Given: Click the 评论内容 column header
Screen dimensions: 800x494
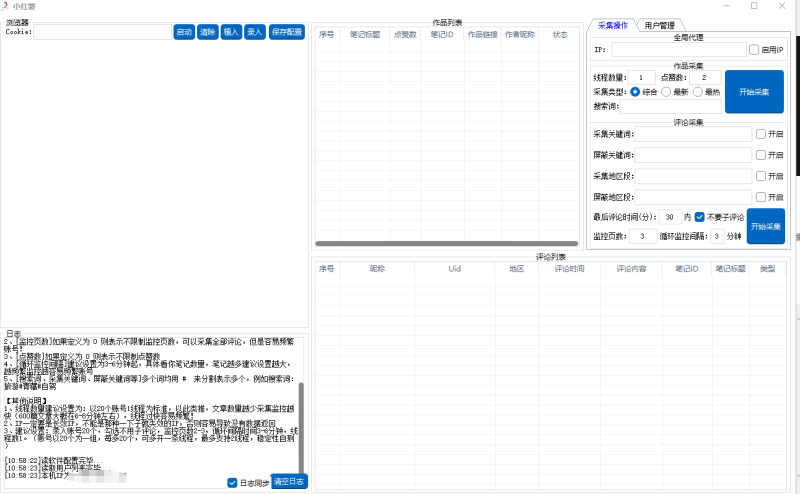Looking at the screenshot, I should (x=631, y=269).
